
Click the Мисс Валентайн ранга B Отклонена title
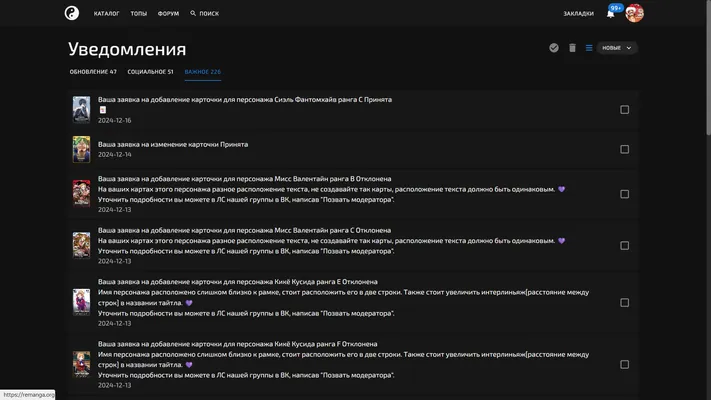pos(244,179)
